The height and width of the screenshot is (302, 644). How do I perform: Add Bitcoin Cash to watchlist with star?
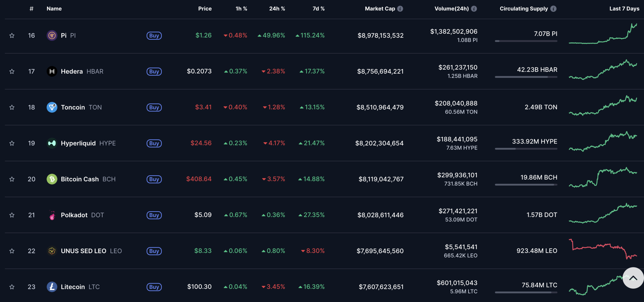12,179
